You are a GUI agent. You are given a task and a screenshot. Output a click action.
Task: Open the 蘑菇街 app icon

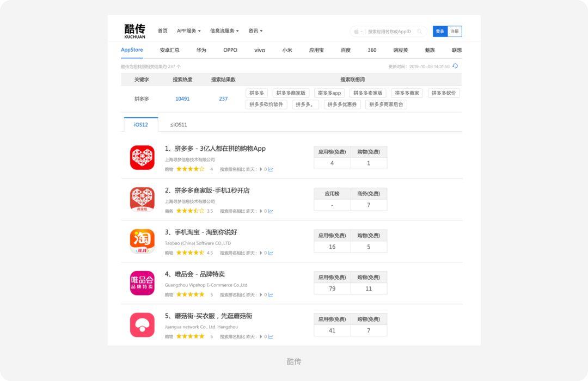(x=142, y=325)
